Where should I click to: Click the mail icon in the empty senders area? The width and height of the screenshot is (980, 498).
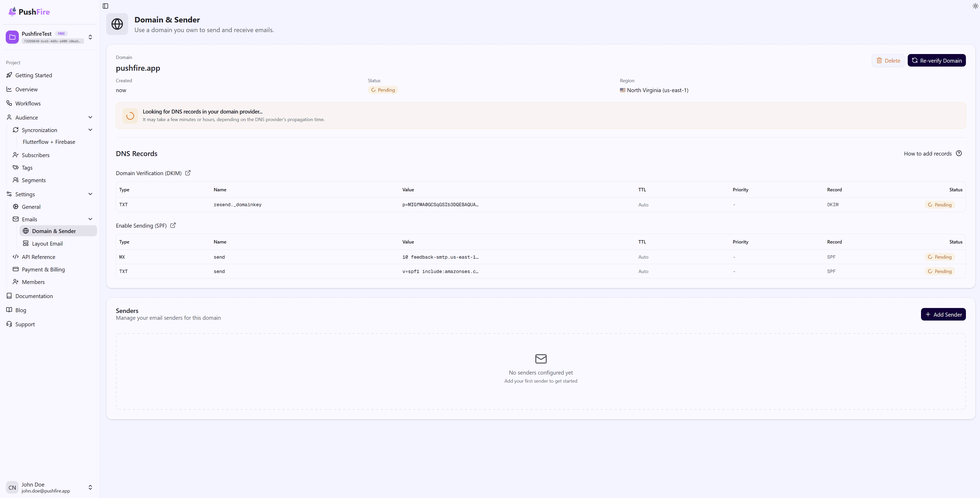tap(541, 359)
